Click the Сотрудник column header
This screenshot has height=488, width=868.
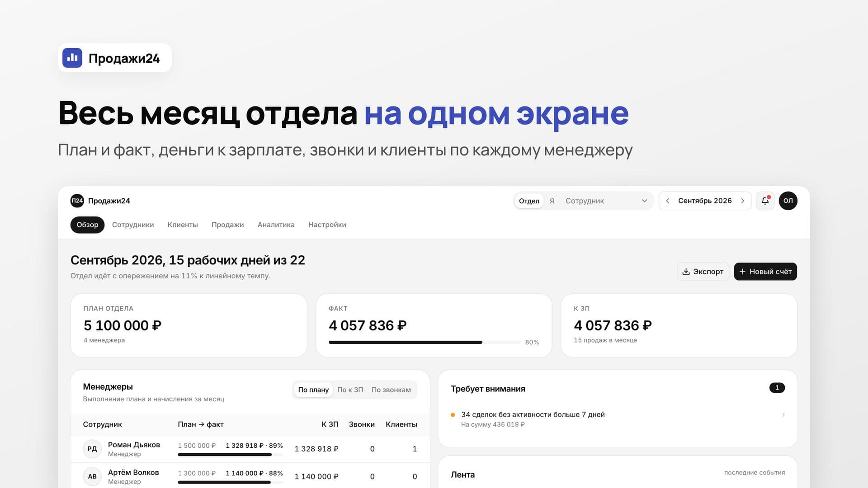pos(103,424)
